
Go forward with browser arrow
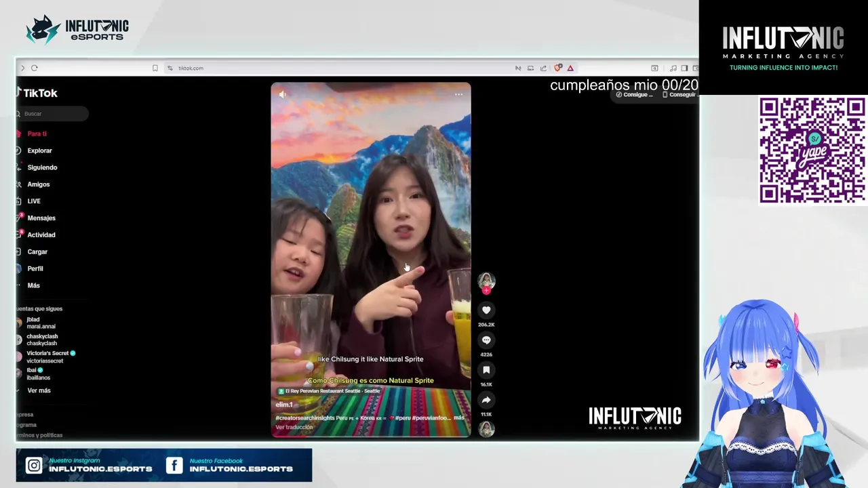coord(22,68)
